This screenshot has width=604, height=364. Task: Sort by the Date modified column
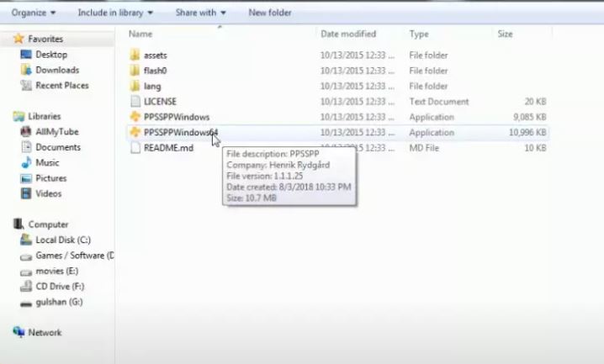point(347,34)
